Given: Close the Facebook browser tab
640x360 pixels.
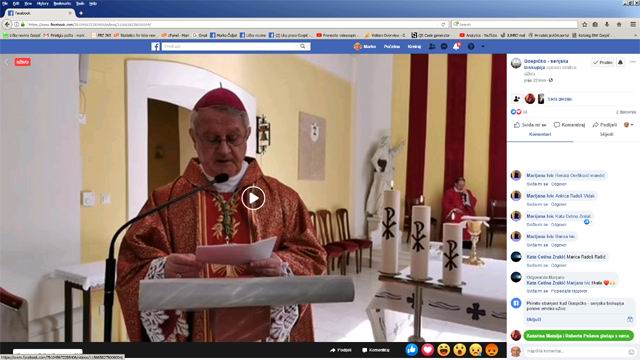Looking at the screenshot, I should click(70, 13).
